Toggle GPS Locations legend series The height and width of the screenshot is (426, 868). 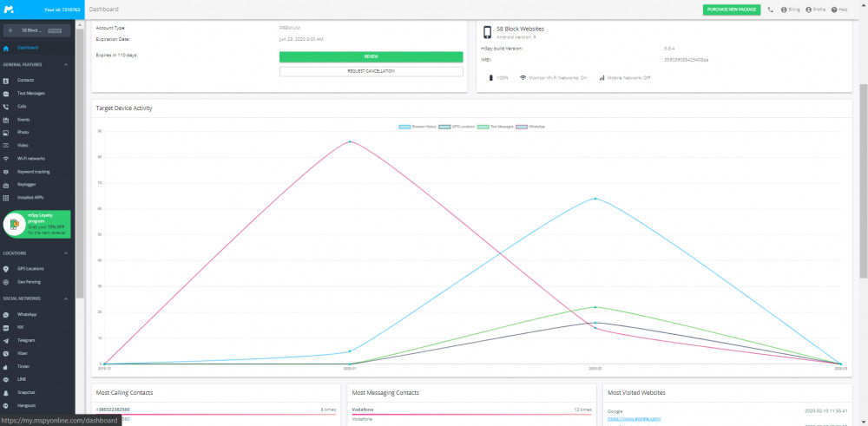pos(457,127)
